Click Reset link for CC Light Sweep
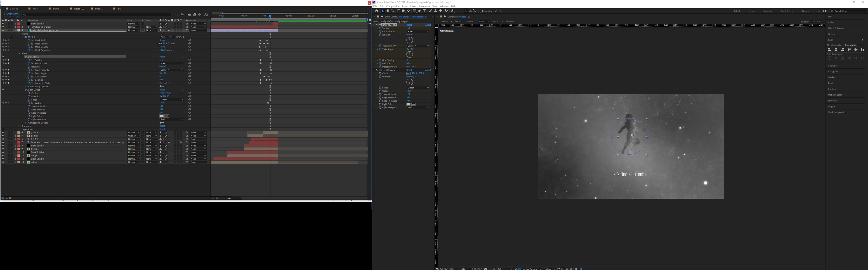868x270 pixels. (409, 70)
